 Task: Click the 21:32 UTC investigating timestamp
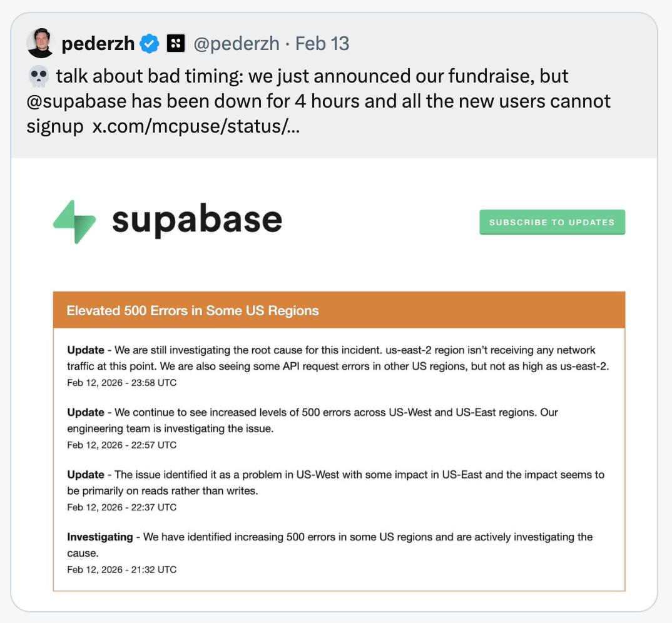(122, 569)
